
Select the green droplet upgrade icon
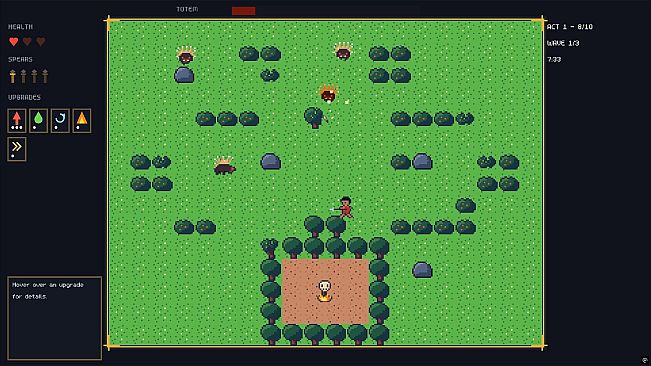click(x=38, y=121)
